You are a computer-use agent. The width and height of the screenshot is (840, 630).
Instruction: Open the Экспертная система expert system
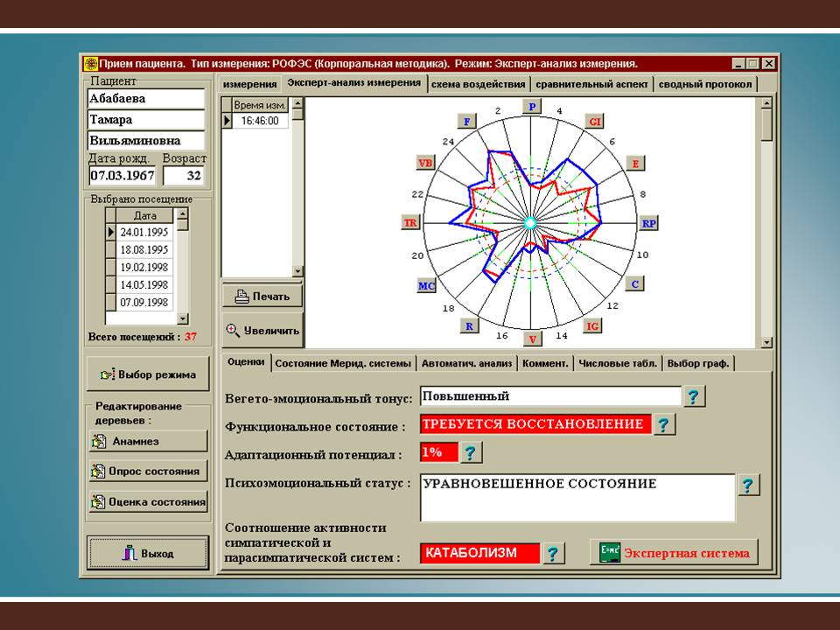674,553
